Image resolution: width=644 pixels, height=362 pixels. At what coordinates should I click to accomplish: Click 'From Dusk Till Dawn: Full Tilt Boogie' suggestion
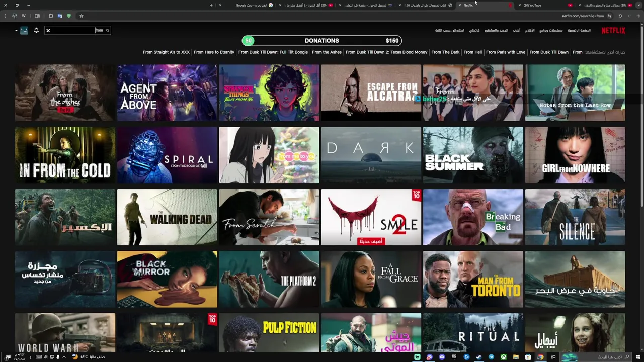point(273,52)
